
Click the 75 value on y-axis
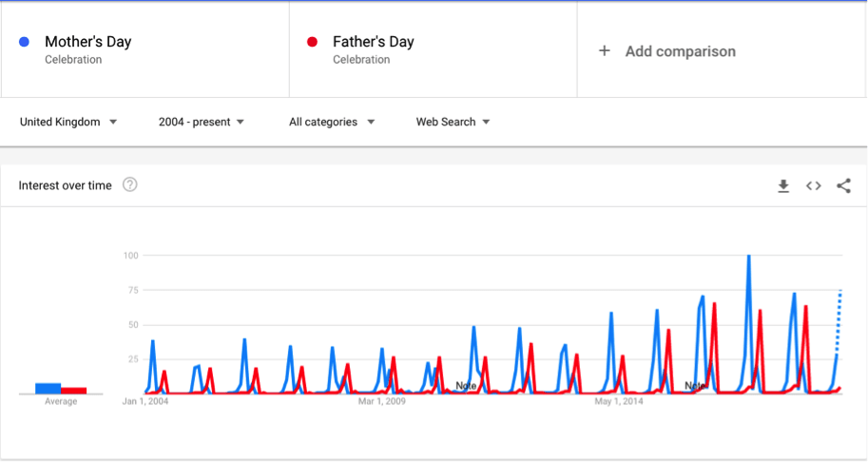tap(133, 290)
